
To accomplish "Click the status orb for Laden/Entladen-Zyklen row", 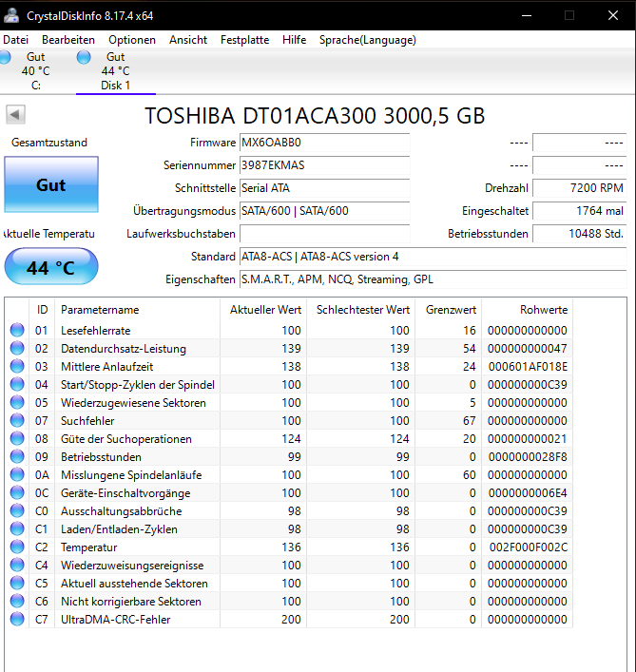I will tap(17, 528).
